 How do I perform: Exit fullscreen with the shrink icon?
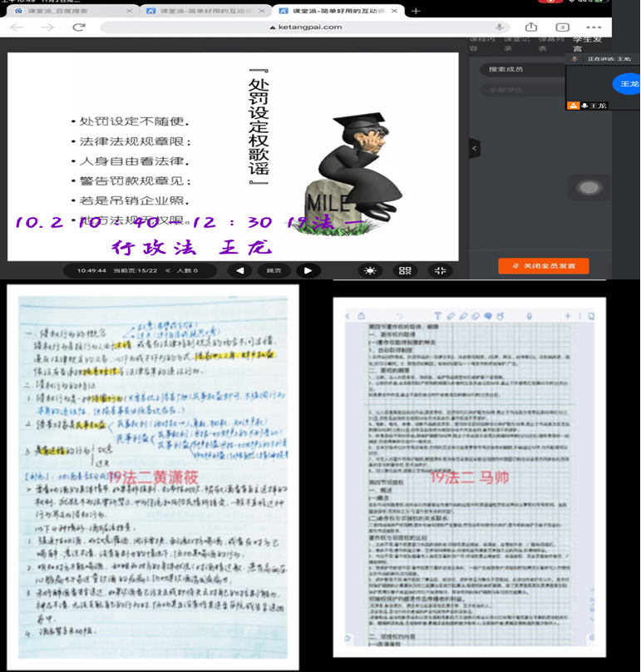(x=440, y=270)
